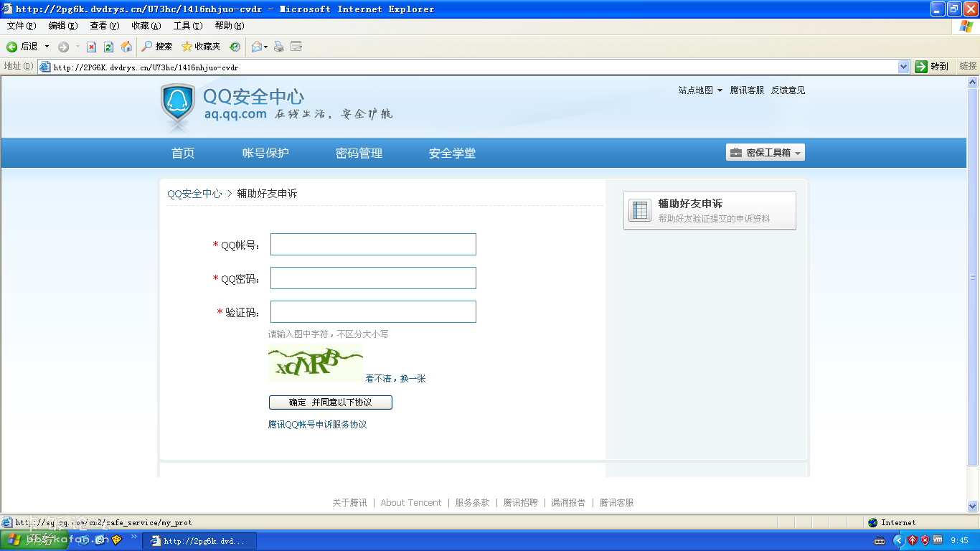The height and width of the screenshot is (551, 980).
Task: Open the 腾讯客服 link in page header
Action: point(747,90)
